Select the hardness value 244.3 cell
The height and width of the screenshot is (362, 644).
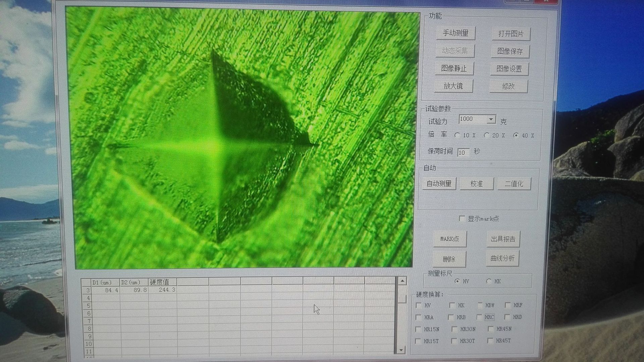163,290
